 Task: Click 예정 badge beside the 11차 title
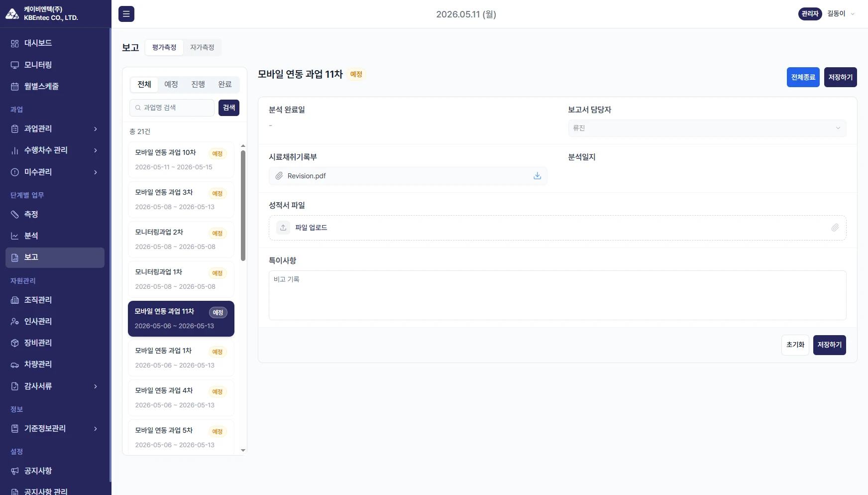pyautogui.click(x=356, y=74)
